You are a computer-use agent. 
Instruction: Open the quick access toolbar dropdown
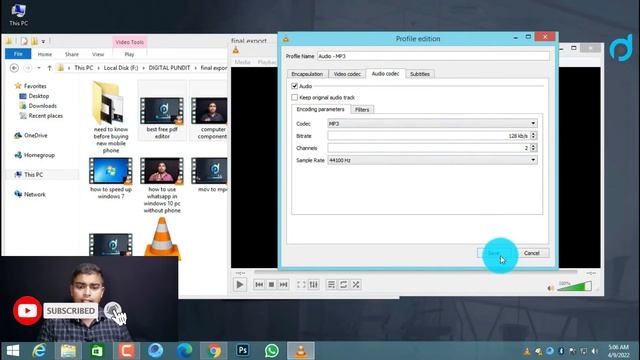point(43,41)
